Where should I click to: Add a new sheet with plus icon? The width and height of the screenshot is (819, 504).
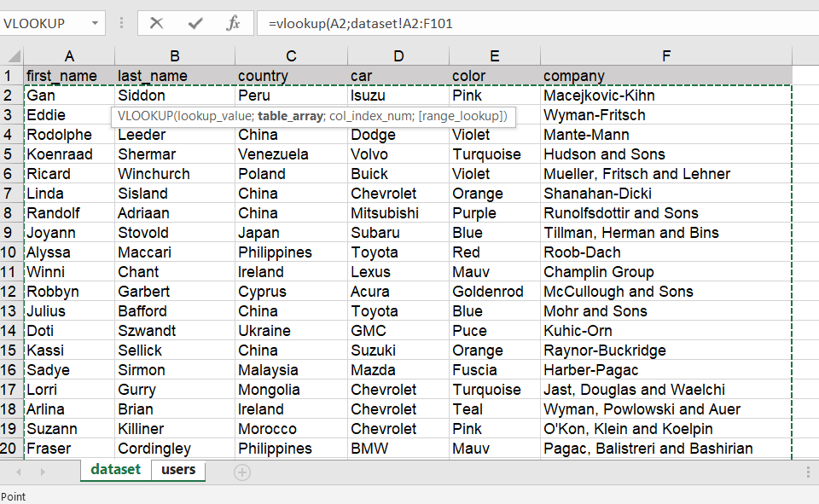click(241, 472)
